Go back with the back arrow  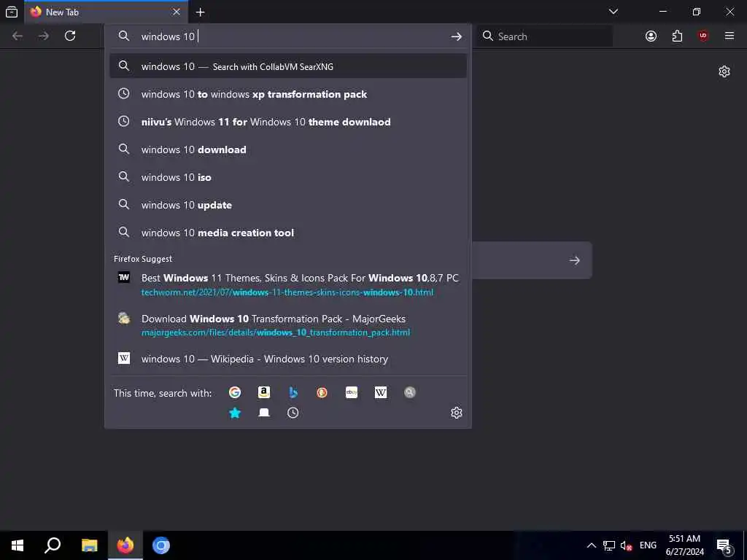coord(18,36)
